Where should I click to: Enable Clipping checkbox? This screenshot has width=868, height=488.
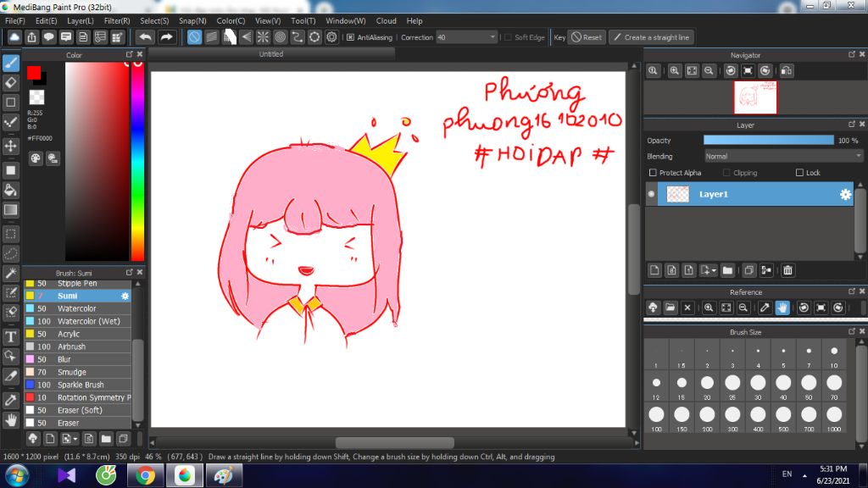[x=726, y=173]
